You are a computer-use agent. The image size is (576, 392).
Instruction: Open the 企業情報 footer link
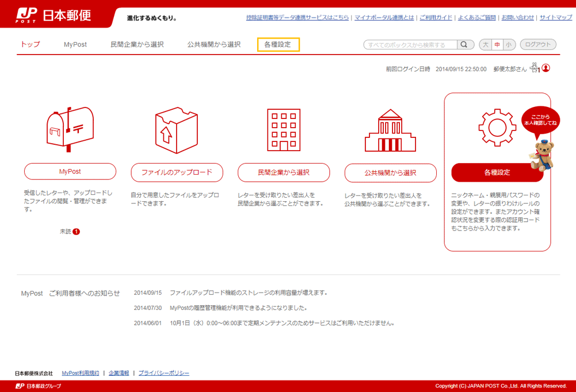coord(119,373)
